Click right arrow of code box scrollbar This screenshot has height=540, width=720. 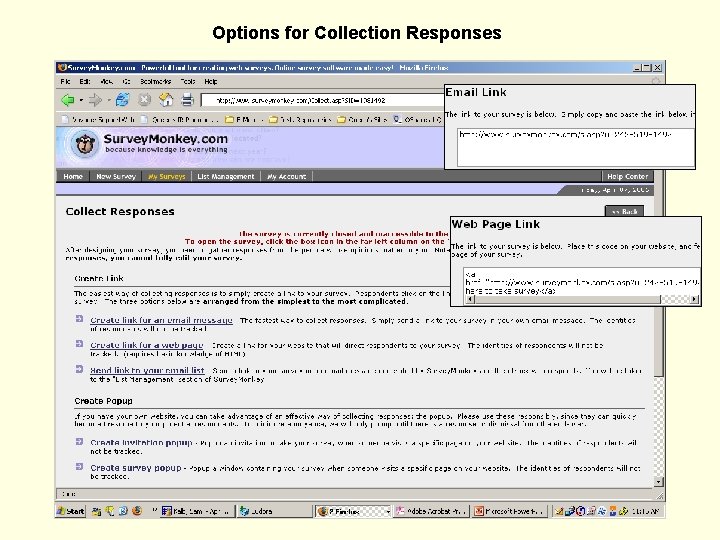[695, 299]
